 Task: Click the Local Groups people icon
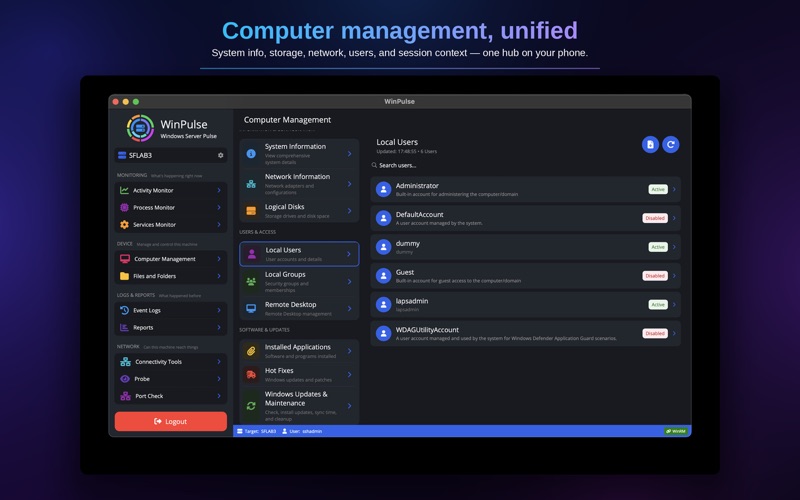point(251,282)
